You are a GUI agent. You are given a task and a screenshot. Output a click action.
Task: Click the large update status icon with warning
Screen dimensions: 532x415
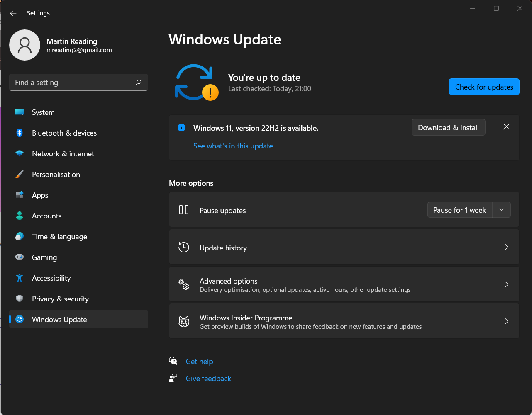(197, 82)
